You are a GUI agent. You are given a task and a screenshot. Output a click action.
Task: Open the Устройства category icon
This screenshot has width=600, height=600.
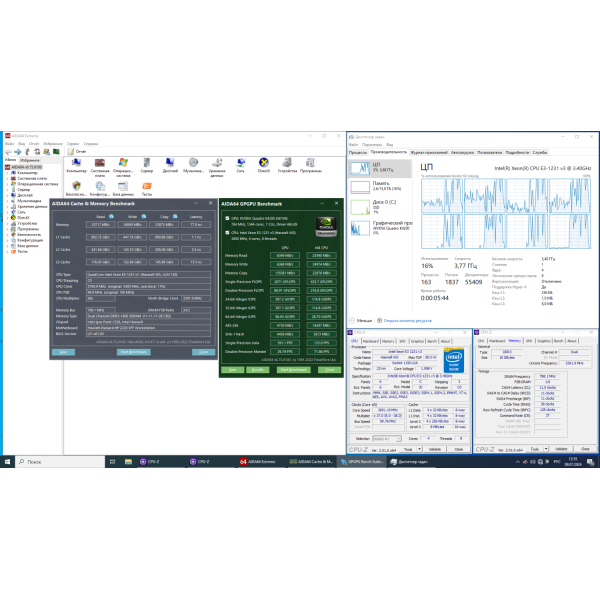(287, 166)
